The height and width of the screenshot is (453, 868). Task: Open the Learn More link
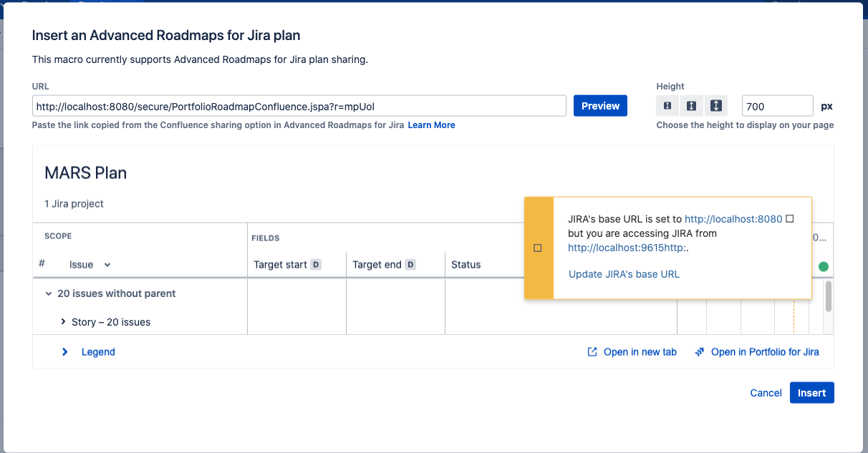pyautogui.click(x=431, y=125)
